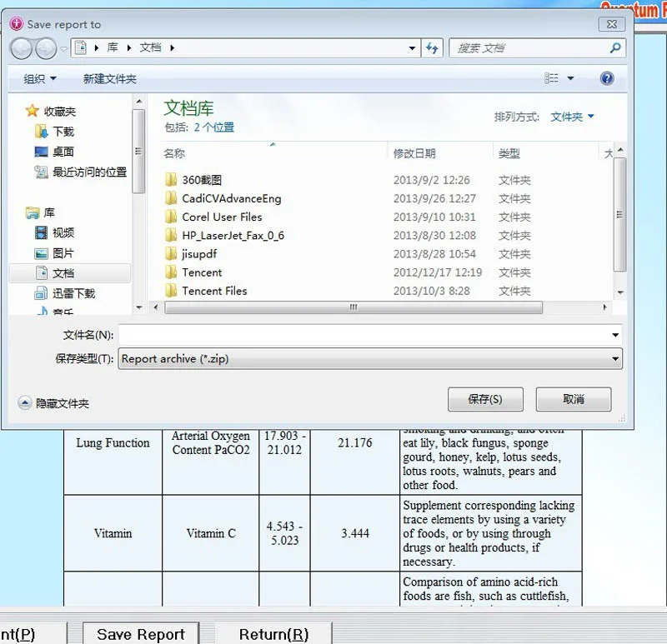The image size is (667, 644).
Task: Open the 360截图 folder icon
Action: pyautogui.click(x=171, y=180)
